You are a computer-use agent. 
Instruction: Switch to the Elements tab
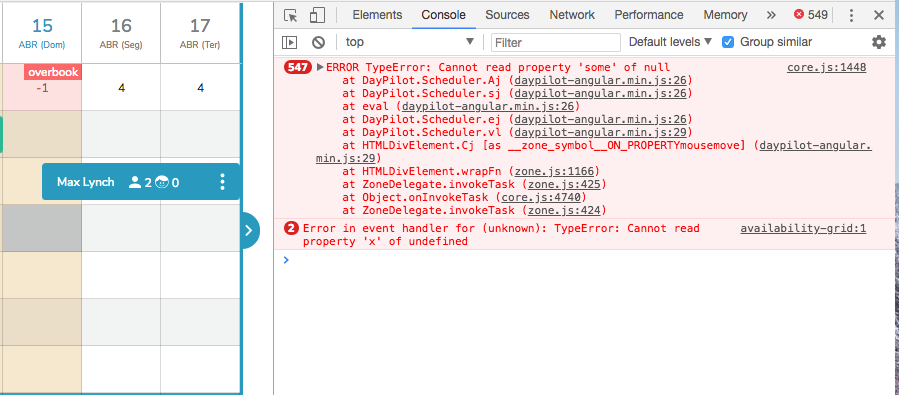tap(377, 15)
